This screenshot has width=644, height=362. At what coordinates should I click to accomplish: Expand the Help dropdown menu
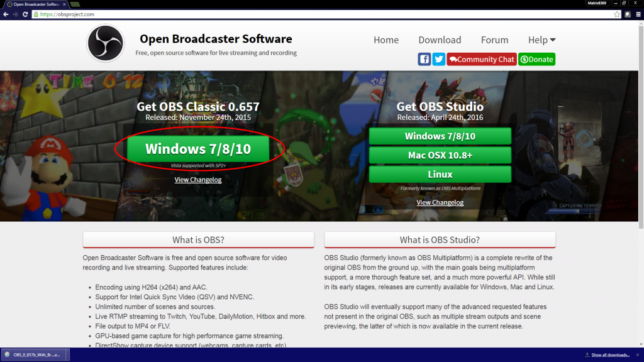point(541,40)
